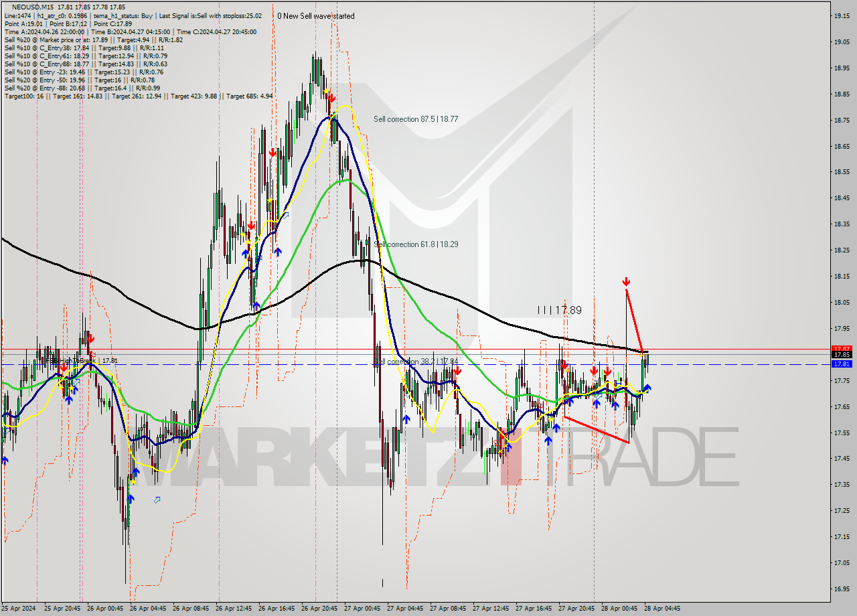
Task: Click the '28 Apr 00:45' time label
Action: coord(619,609)
